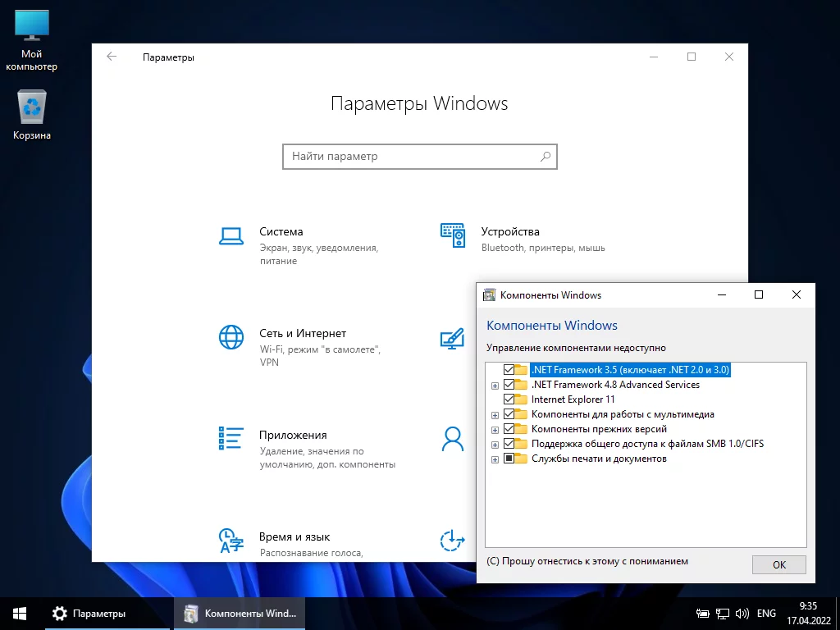The width and height of the screenshot is (840, 630).
Task: Toggle Службы печати и документов checkbox
Action: coord(509,459)
